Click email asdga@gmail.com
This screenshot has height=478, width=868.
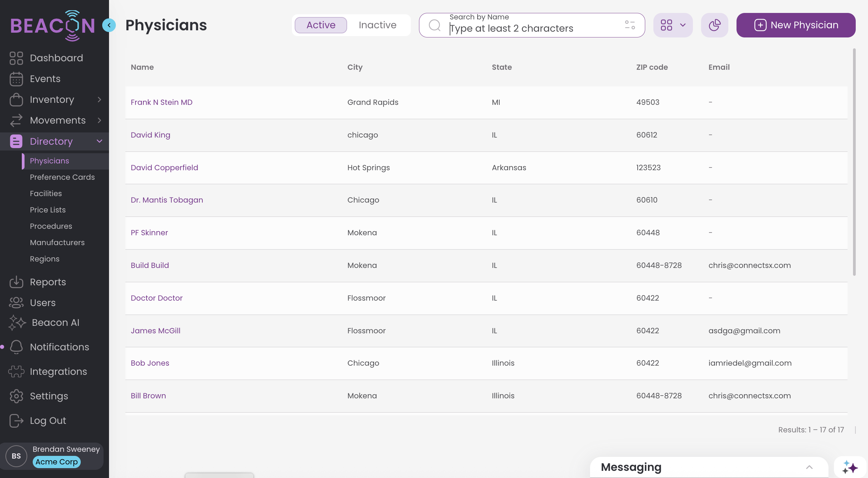744,331
